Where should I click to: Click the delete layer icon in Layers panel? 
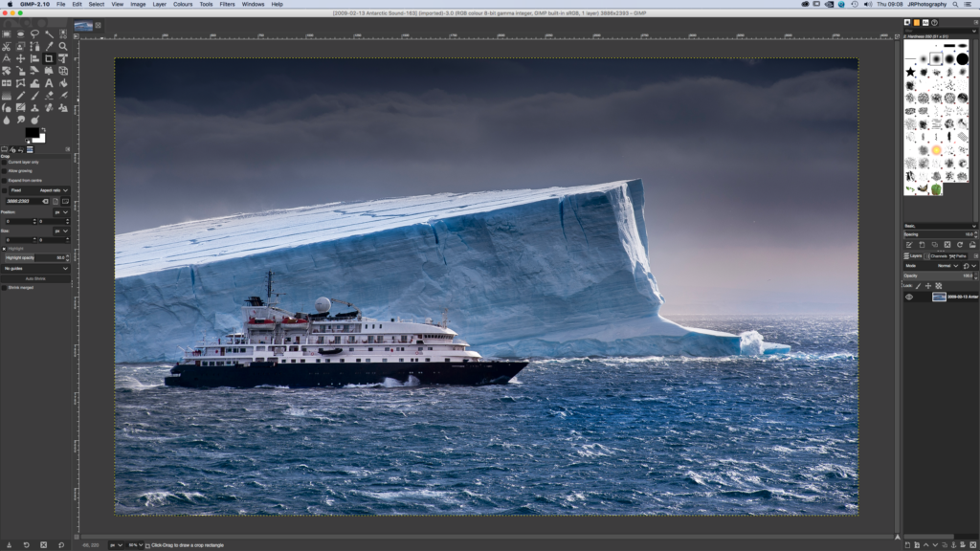coord(973,544)
